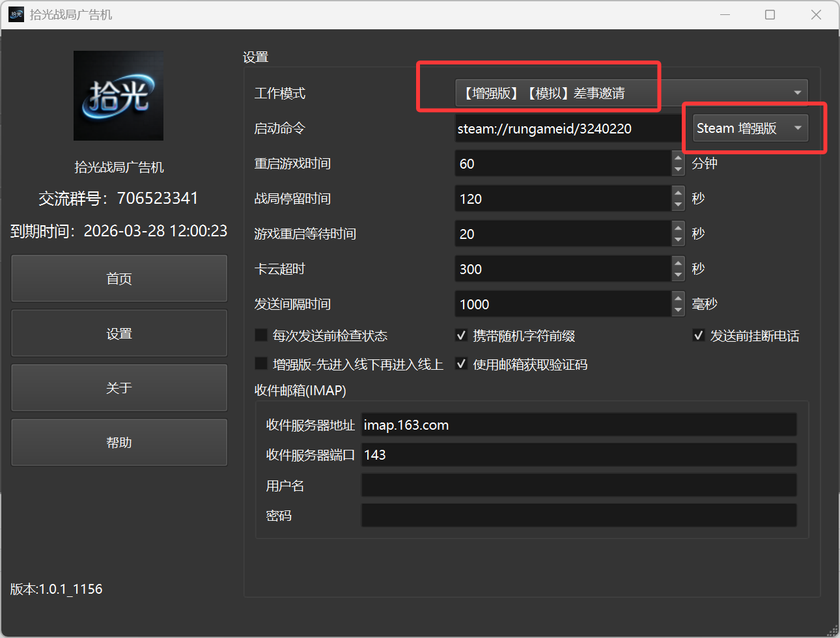Decrease 卡云超时 value with down arrow

point(678,275)
